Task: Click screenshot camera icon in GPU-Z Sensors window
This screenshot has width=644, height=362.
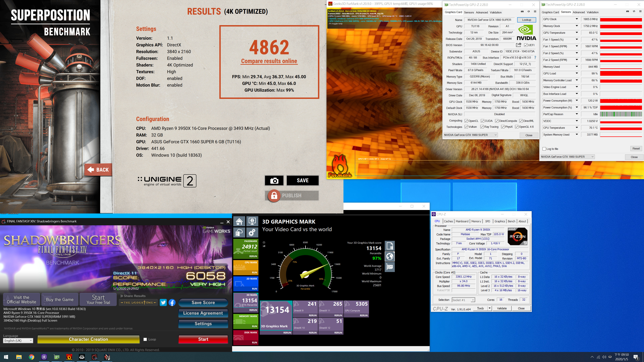Action: (x=627, y=11)
